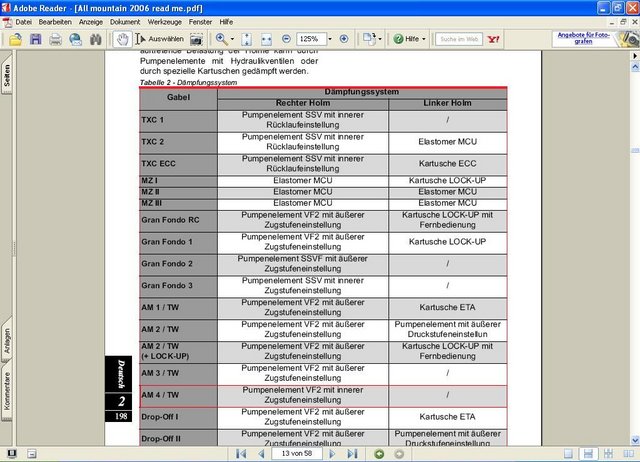Open the Hilfe menu in menu bar

coord(226,22)
